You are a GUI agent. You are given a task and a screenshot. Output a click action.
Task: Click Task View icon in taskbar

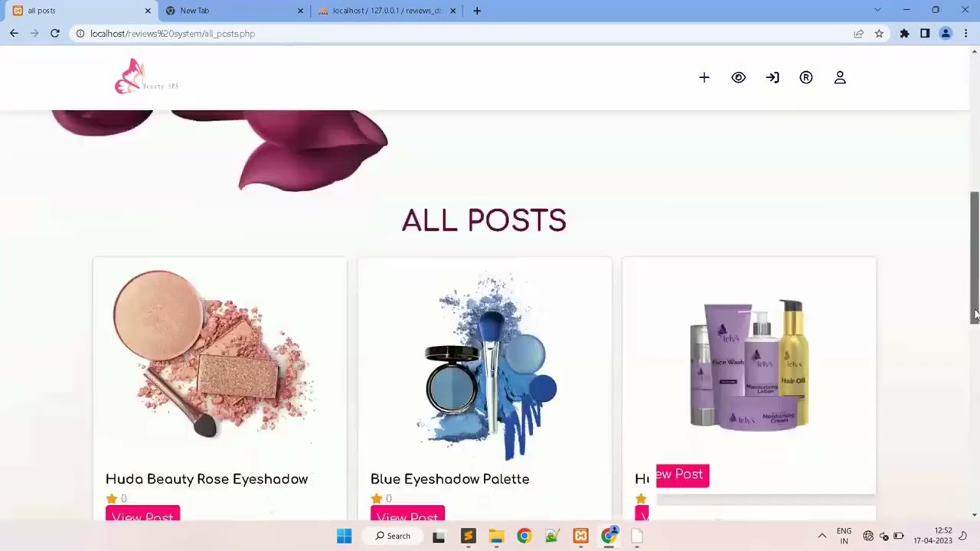click(439, 536)
